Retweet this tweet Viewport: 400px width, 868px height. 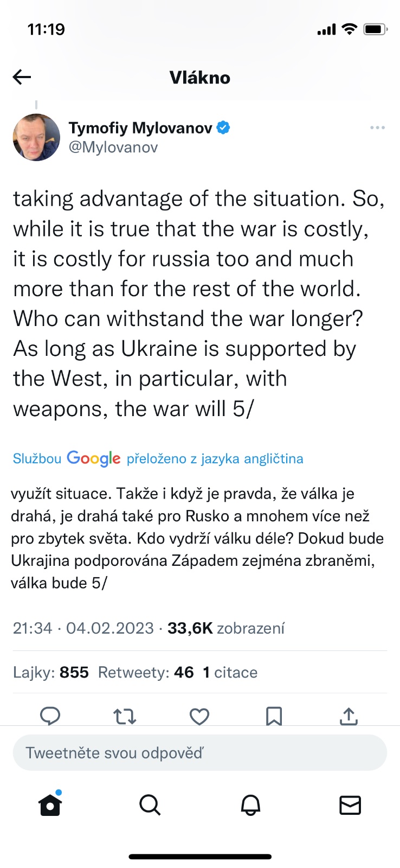tap(125, 716)
